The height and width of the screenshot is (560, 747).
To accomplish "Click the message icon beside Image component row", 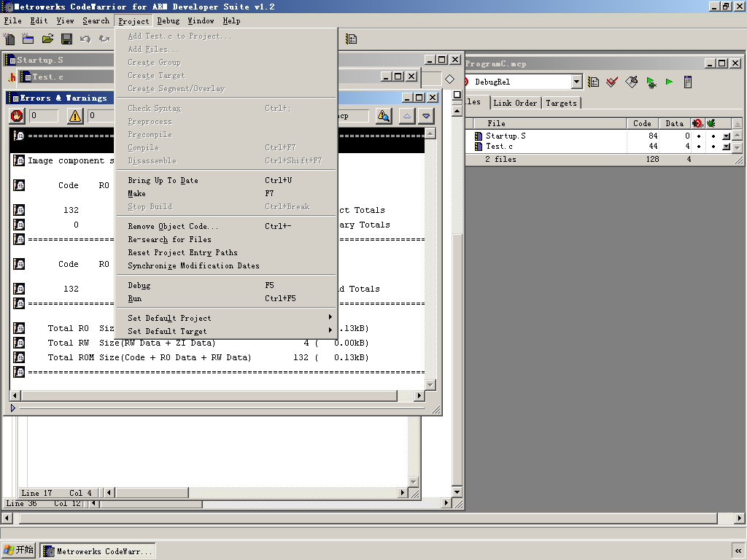I will (x=19, y=160).
